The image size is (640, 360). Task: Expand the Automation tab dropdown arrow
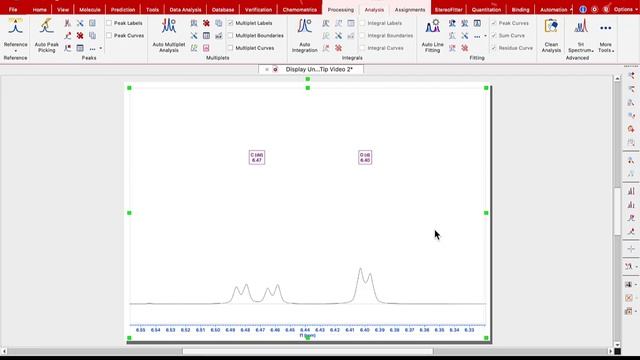pyautogui.click(x=571, y=9)
